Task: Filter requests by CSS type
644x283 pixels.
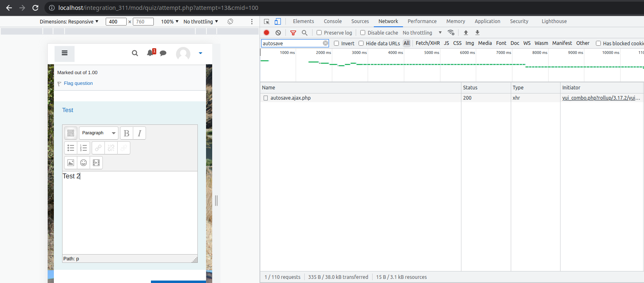Action: [x=457, y=43]
